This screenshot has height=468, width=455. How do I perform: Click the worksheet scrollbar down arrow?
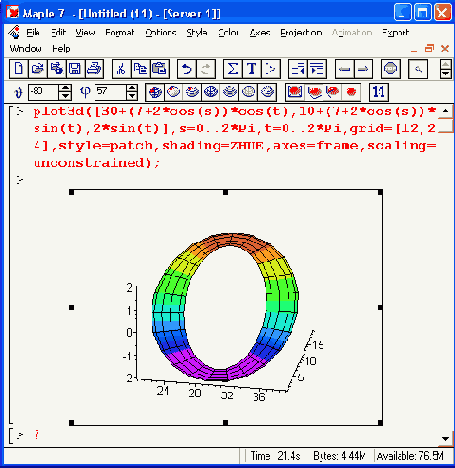pyautogui.click(x=446, y=439)
